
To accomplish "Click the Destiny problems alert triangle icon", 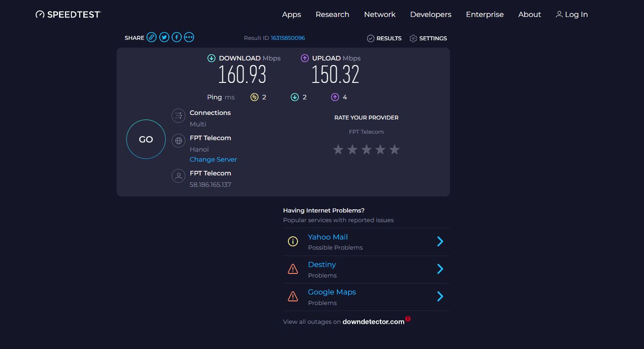I will 293,269.
